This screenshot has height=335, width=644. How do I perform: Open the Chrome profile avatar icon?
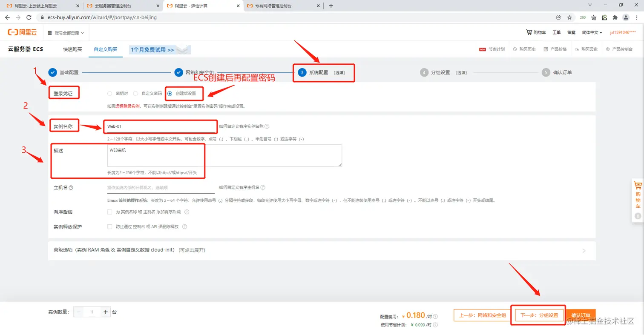point(626,17)
